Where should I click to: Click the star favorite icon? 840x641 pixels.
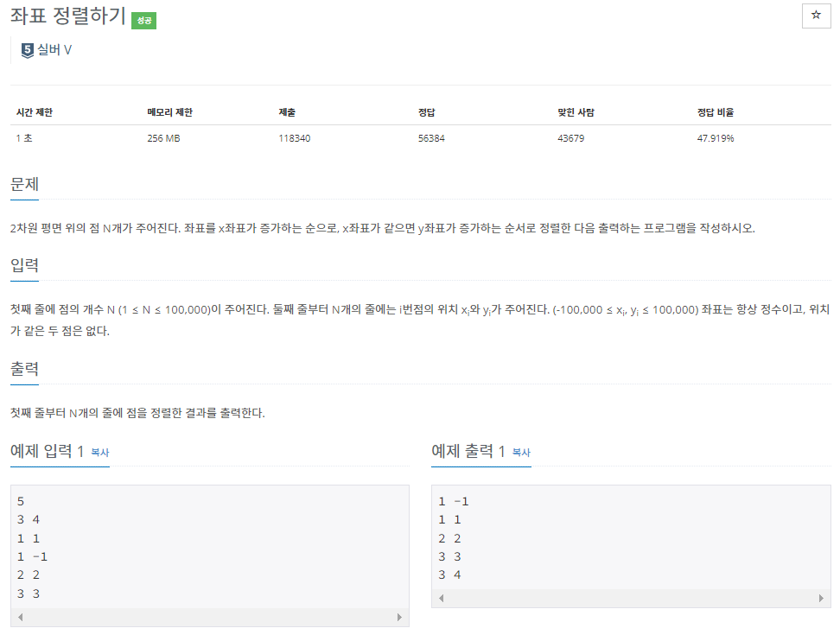[816, 15]
